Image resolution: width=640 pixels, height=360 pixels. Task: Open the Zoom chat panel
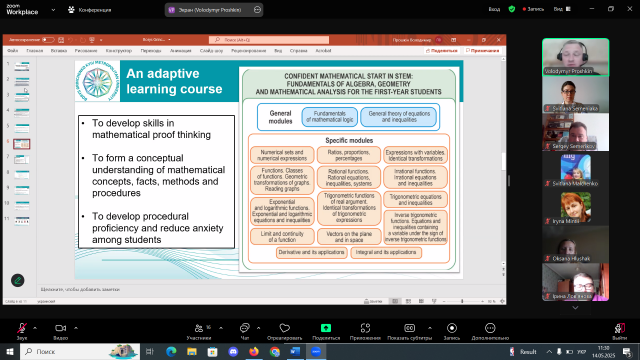point(244,328)
